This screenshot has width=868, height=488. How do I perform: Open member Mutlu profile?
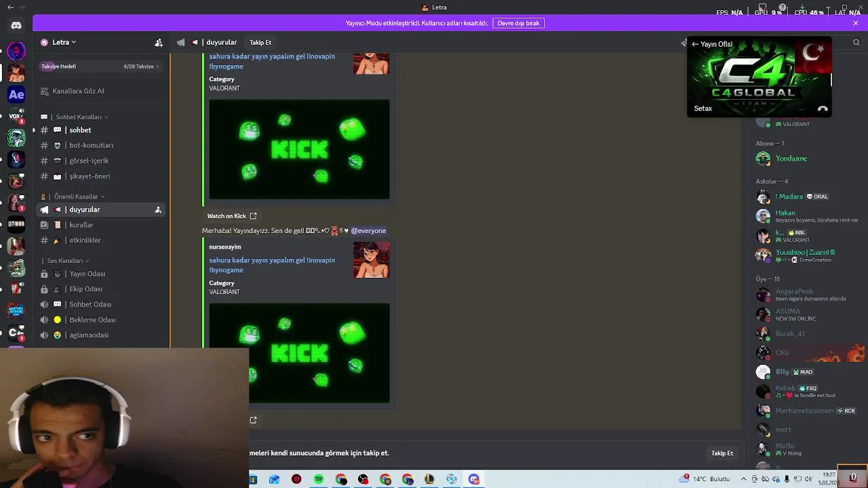click(807, 449)
